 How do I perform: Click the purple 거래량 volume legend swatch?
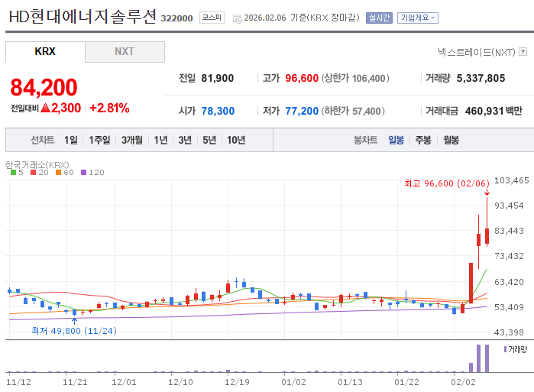tap(505, 349)
